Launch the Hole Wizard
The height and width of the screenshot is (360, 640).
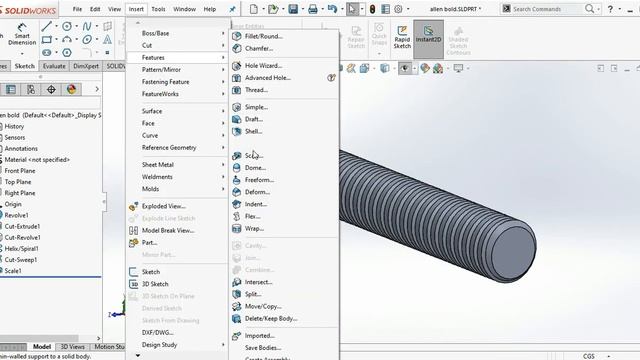click(x=263, y=66)
